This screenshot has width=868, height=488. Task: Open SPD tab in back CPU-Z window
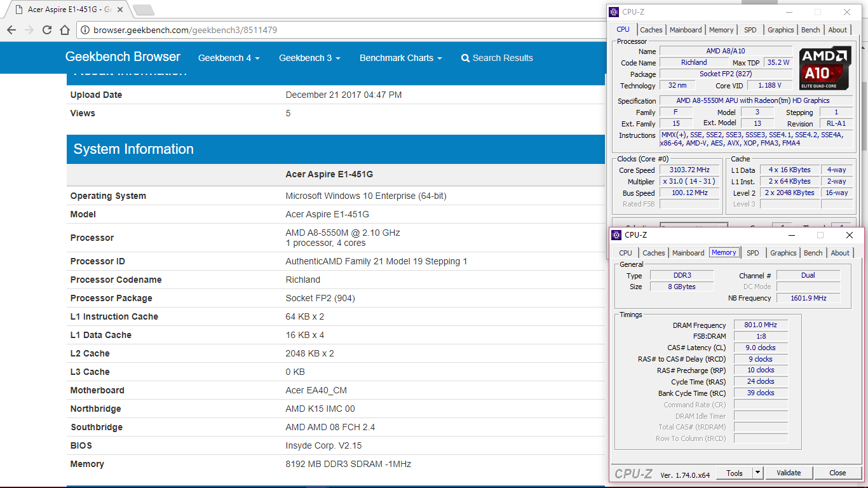pyautogui.click(x=750, y=30)
